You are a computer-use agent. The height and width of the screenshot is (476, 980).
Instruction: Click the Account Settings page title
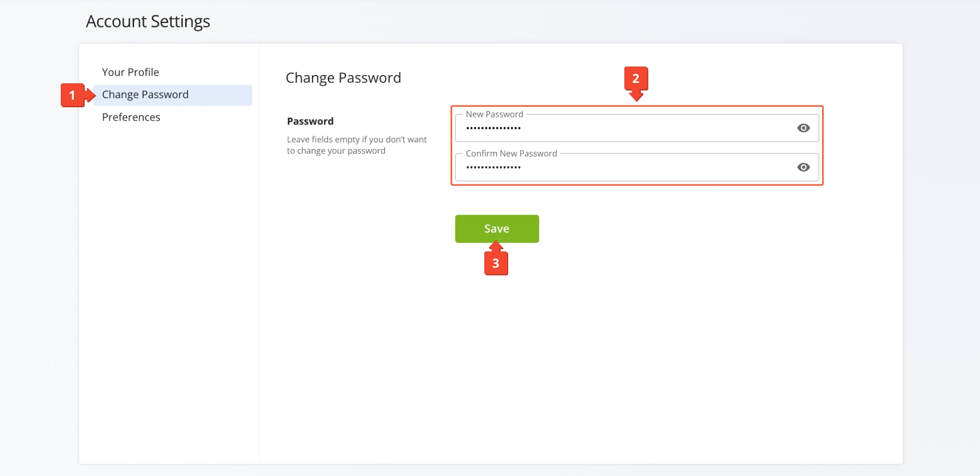148,22
